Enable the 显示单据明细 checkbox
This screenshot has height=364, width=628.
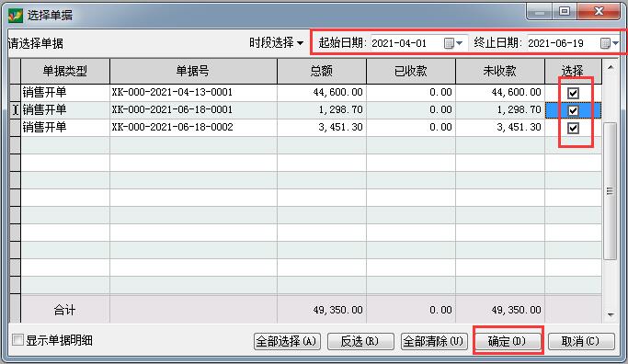pos(17,340)
